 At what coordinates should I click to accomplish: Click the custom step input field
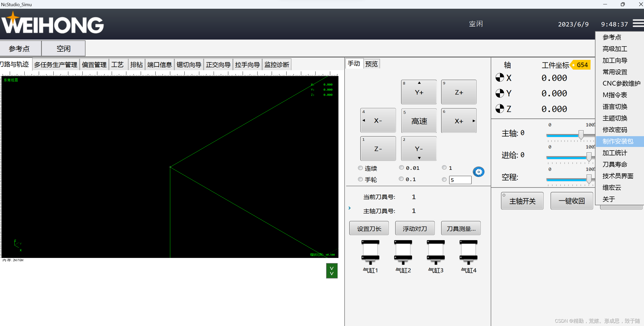coord(460,180)
